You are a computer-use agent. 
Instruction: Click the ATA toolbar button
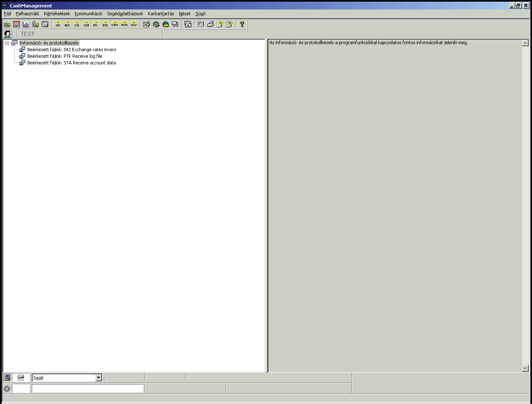click(105, 24)
